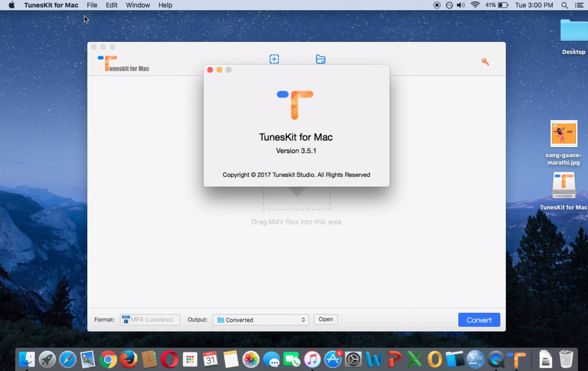
Task: Open the Edit menu
Action: (112, 5)
